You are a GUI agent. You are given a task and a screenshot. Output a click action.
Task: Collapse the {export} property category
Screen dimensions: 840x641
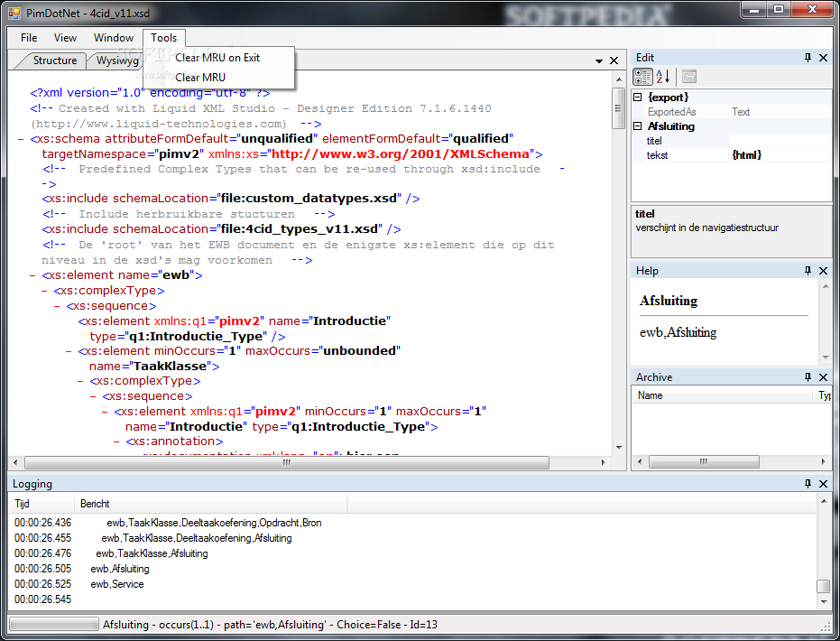(x=638, y=97)
